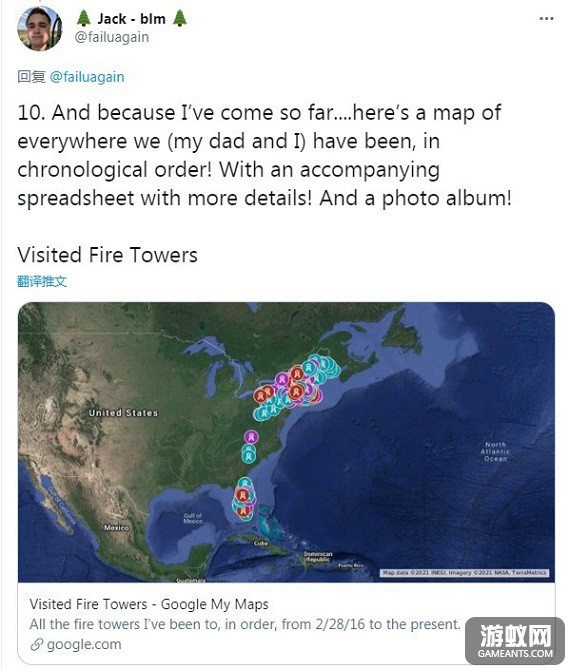Click the translate tweet link
The width and height of the screenshot is (570, 670).
pos(42,281)
